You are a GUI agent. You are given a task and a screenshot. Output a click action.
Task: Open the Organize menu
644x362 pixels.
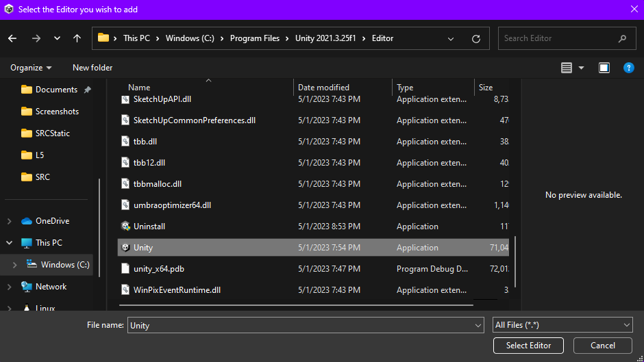pyautogui.click(x=31, y=68)
